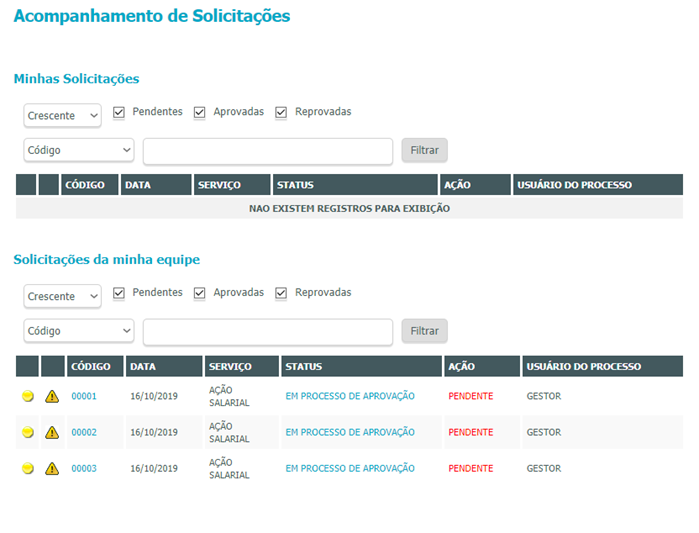Screen dimensions: 699x533
Task: Click Solicitações da minha equipe heading
Action: (107, 260)
